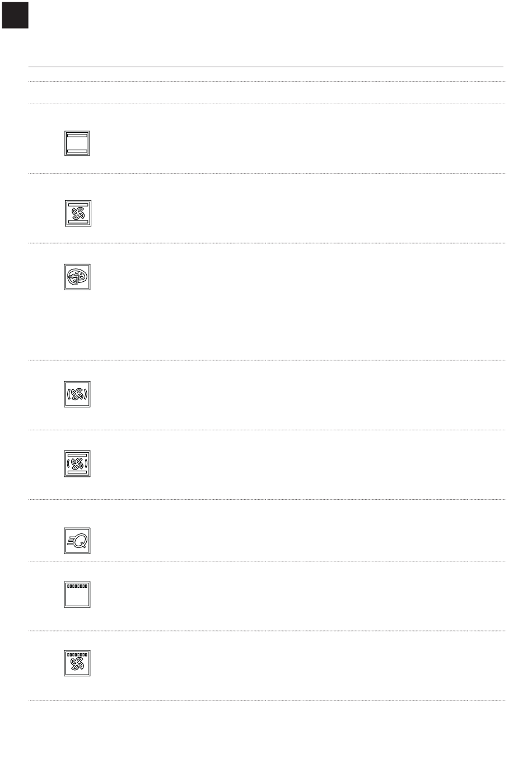Click the dotted divider between grill and grill-fan rows
The image size is (532, 762).
tap(267, 631)
